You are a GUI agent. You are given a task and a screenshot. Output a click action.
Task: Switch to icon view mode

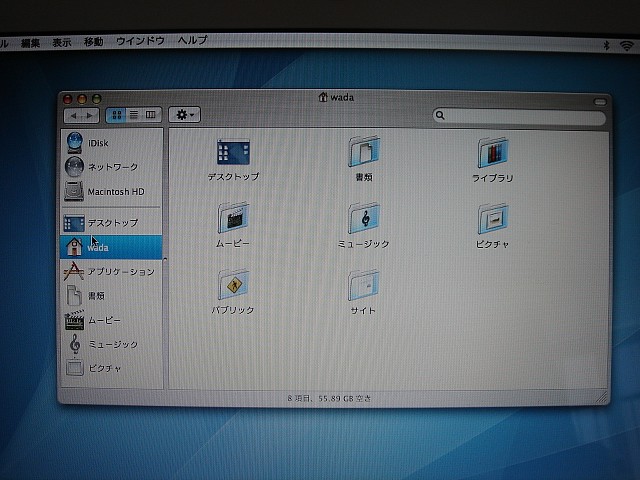[118, 115]
